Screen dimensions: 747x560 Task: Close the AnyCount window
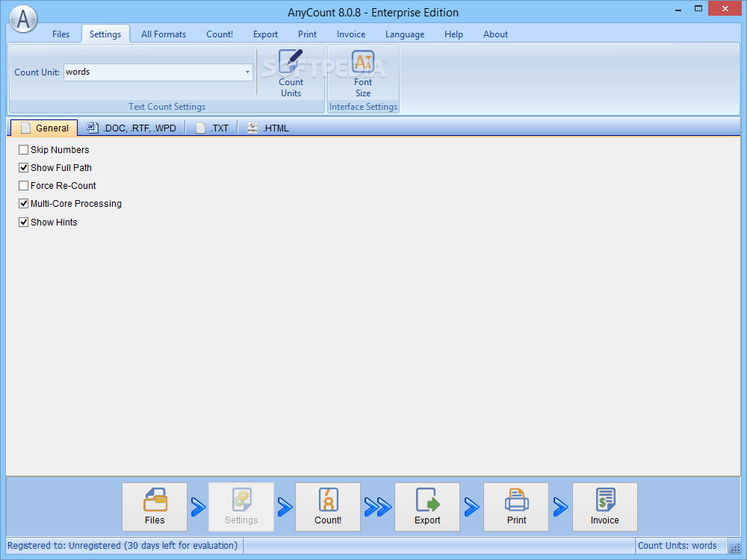(x=725, y=8)
